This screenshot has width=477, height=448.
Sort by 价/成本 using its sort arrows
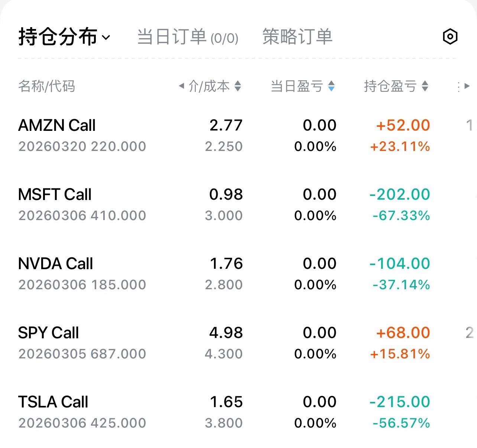tap(238, 86)
